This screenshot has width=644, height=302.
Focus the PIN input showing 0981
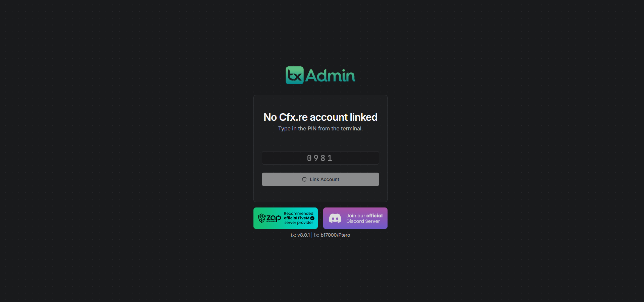(x=320, y=158)
